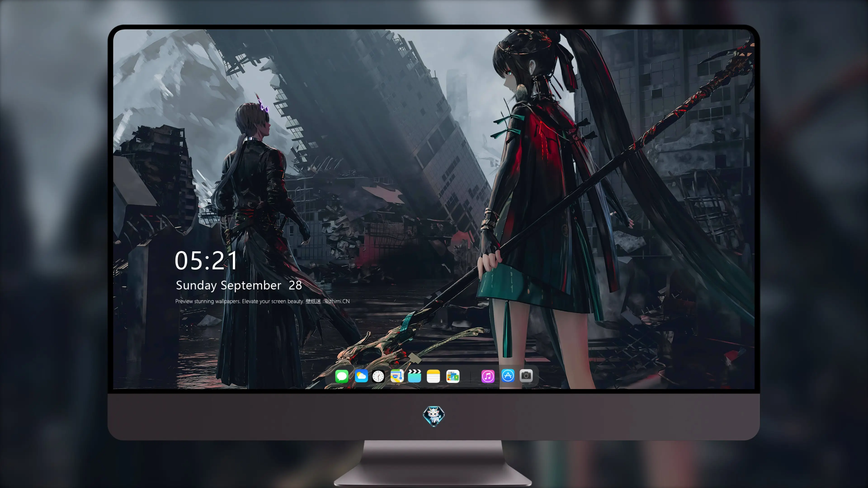Launch Maps from the dock

pos(397,376)
